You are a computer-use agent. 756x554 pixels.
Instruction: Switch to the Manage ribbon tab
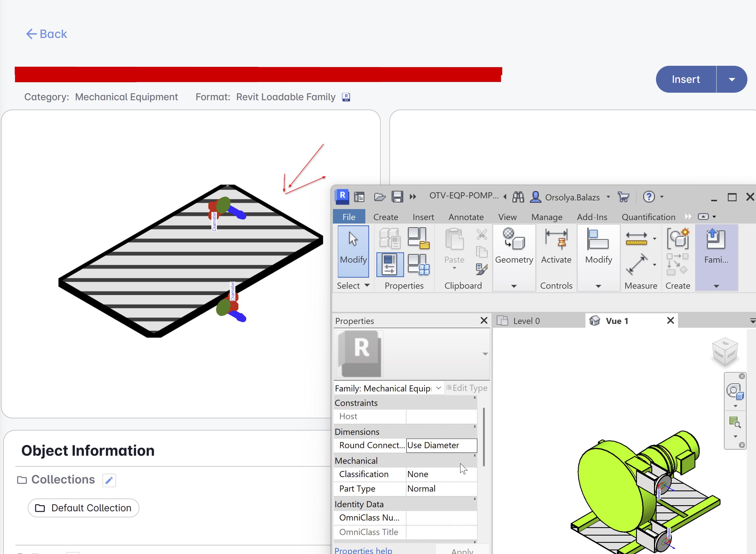546,217
